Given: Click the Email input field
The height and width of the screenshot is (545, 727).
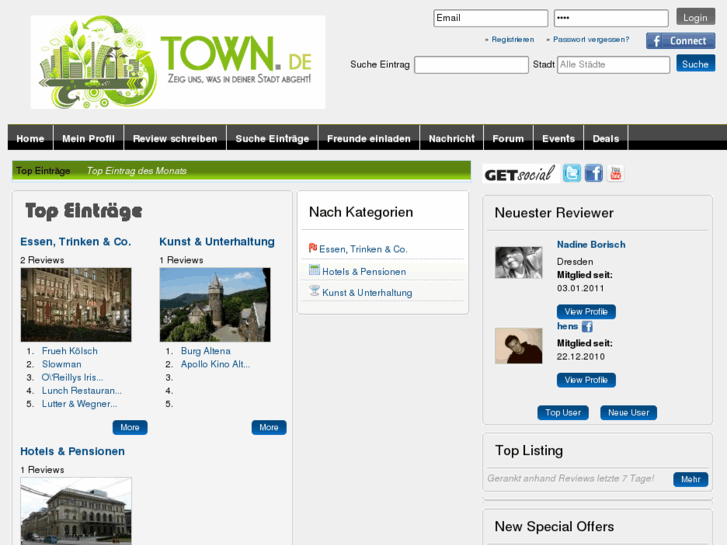Looking at the screenshot, I should tap(491, 18).
